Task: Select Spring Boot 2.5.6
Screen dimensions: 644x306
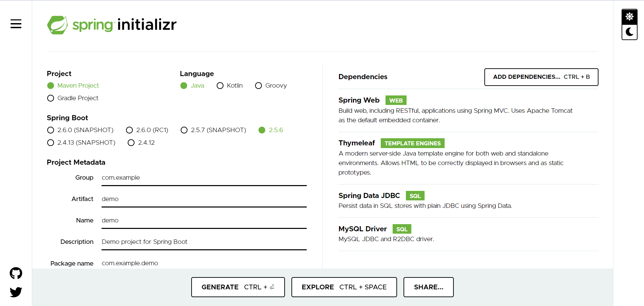Action: [271, 130]
